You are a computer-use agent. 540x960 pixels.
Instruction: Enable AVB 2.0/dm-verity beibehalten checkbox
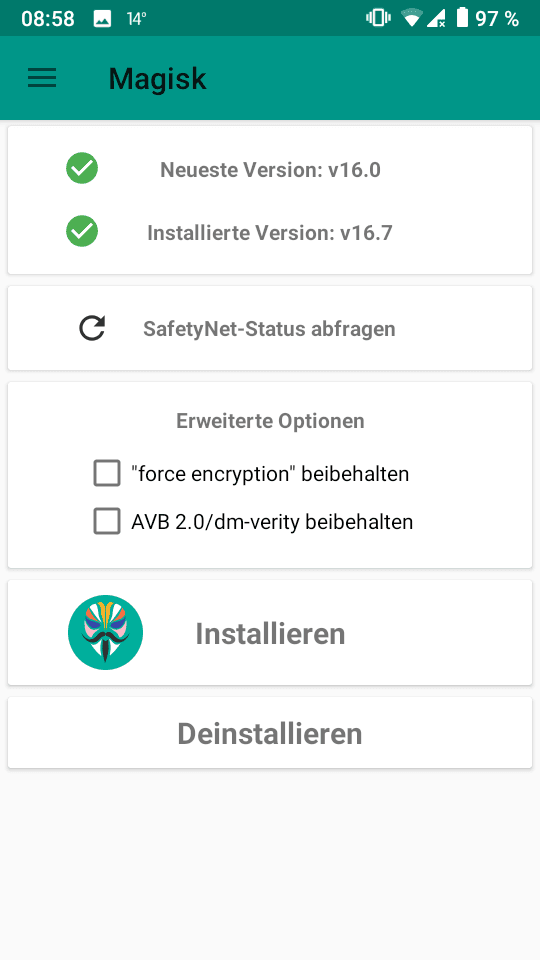[x=107, y=522]
